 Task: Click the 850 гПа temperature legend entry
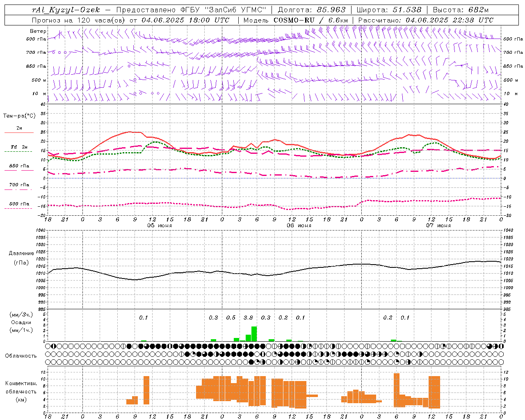[19, 166]
